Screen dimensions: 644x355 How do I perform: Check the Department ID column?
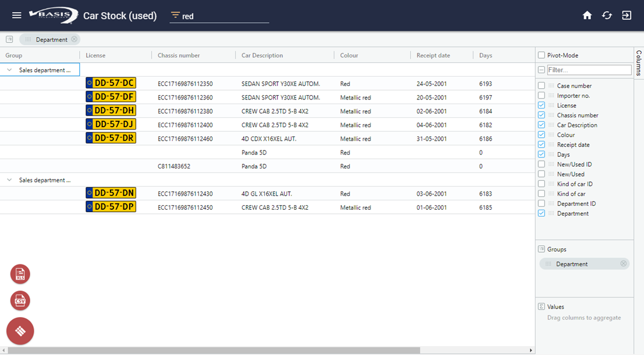click(x=542, y=203)
